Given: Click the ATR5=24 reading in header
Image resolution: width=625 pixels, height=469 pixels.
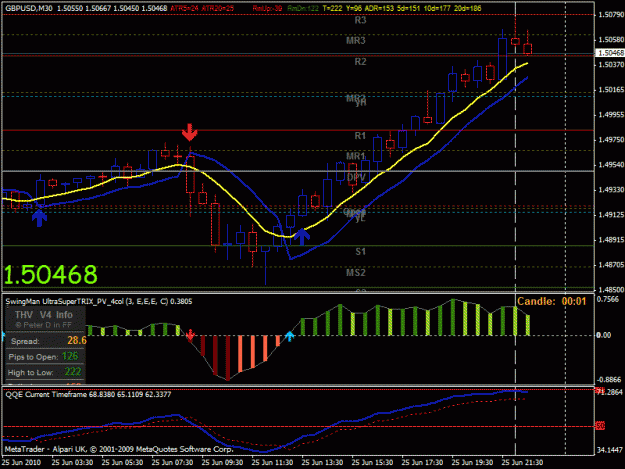Looking at the screenshot, I should pos(184,8).
